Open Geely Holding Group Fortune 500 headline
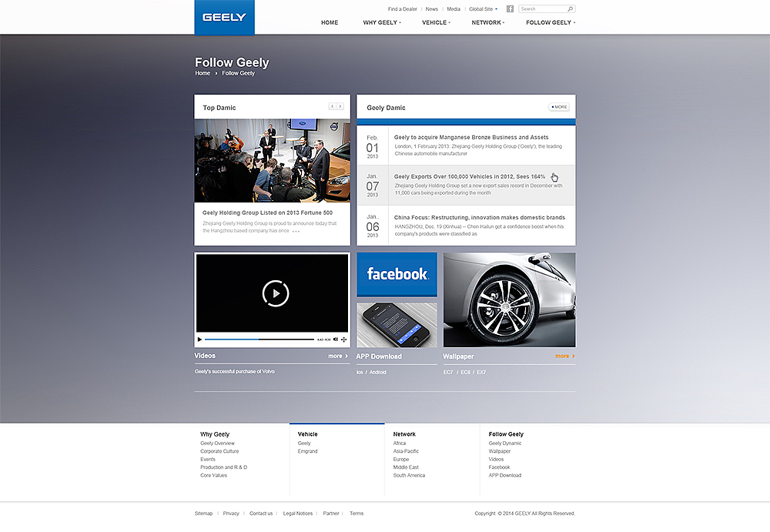The image size is (770, 532). pos(267,212)
